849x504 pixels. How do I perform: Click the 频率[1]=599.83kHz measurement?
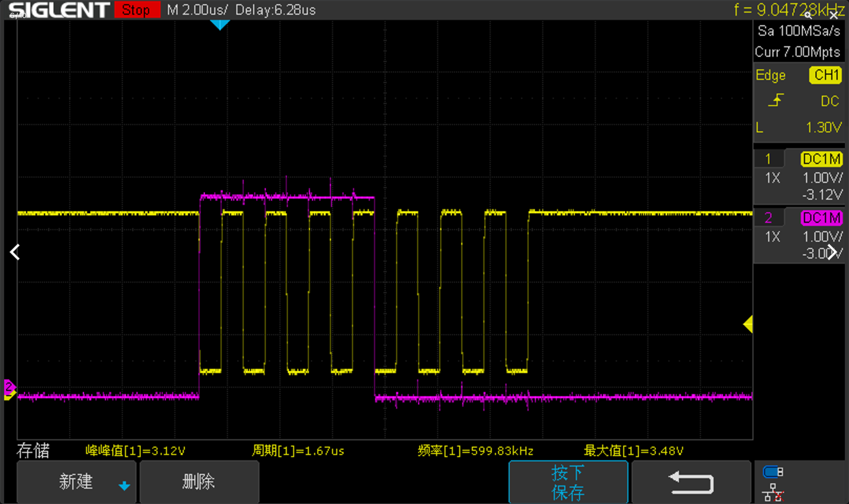click(x=475, y=451)
